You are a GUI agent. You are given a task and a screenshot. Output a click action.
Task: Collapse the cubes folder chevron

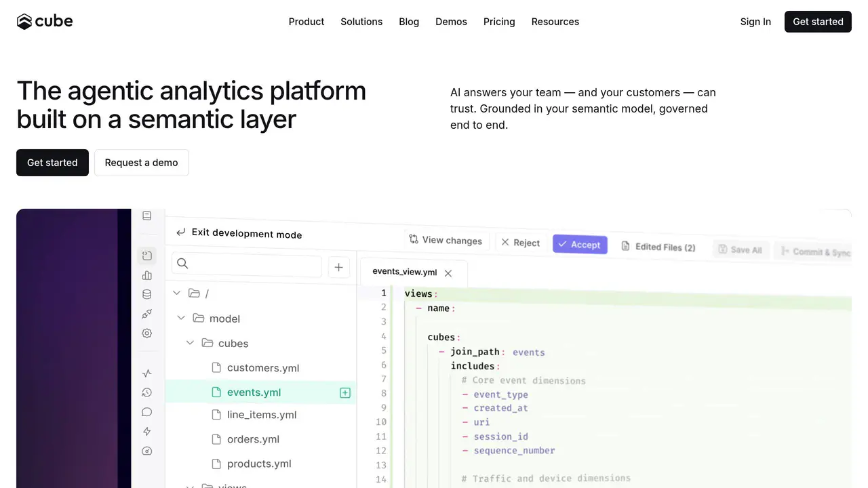(x=191, y=343)
